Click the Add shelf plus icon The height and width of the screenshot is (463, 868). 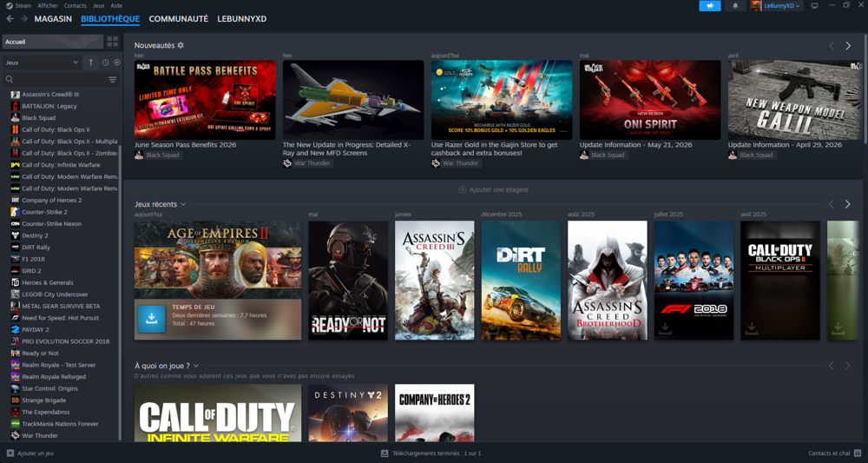pyautogui.click(x=463, y=189)
